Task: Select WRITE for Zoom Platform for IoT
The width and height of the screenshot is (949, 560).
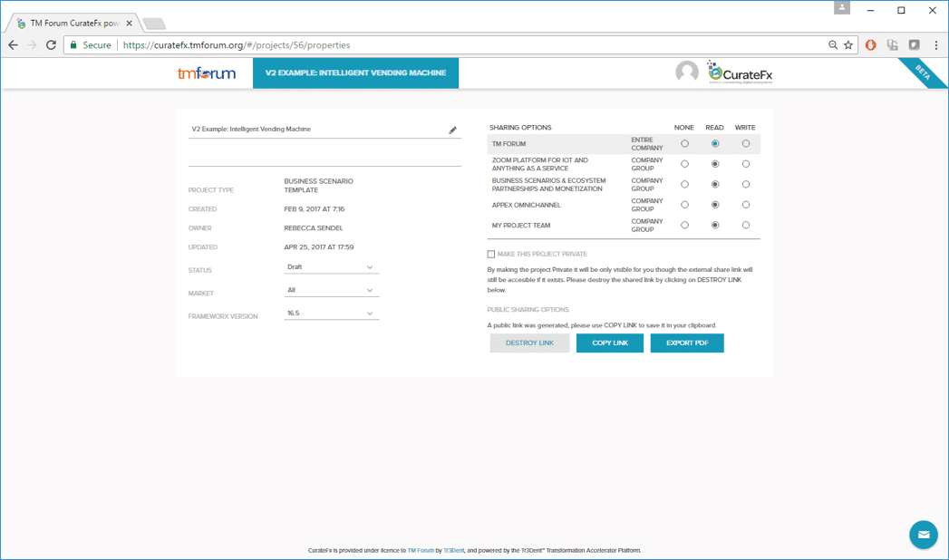Action: 746,165
